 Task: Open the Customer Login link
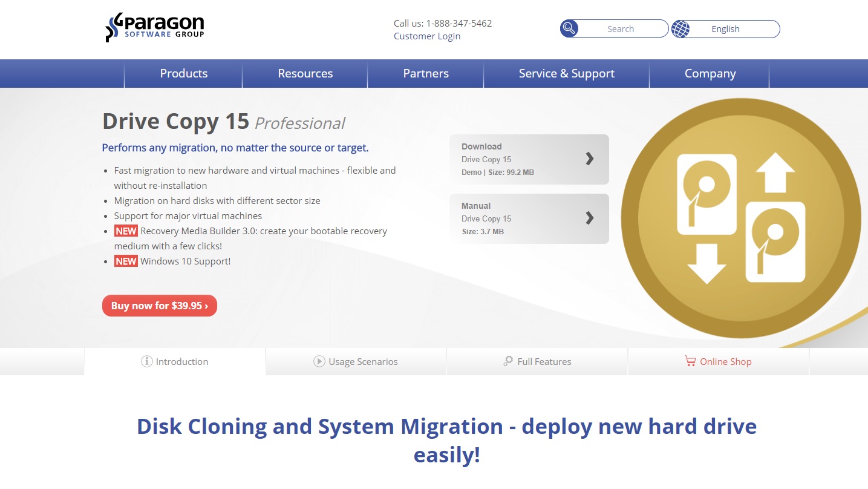(427, 36)
